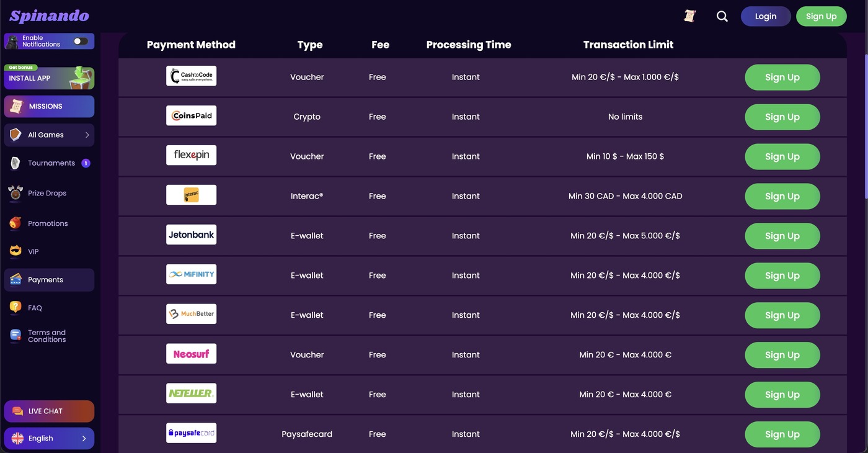Click the 'No limits' cell
This screenshot has width=868, height=453.
click(625, 117)
